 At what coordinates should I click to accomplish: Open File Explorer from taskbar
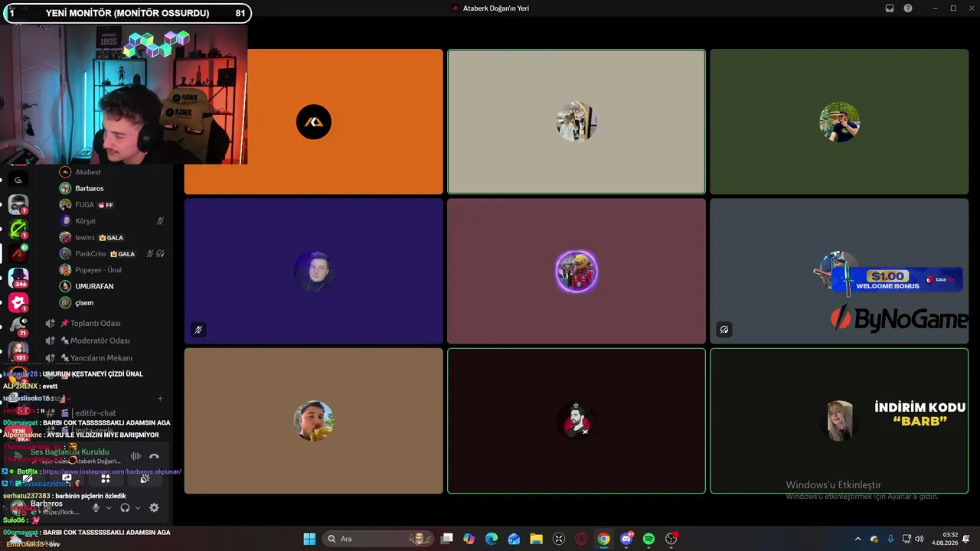pos(536,539)
